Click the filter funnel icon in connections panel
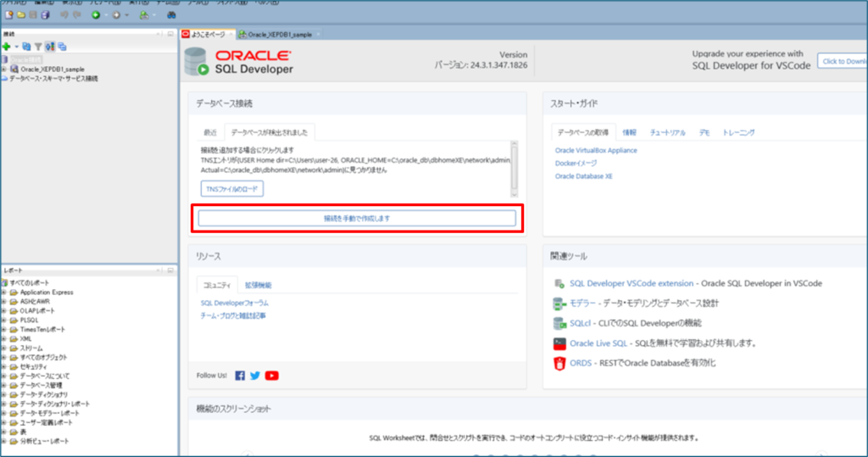This screenshot has width=868, height=457. click(x=39, y=46)
